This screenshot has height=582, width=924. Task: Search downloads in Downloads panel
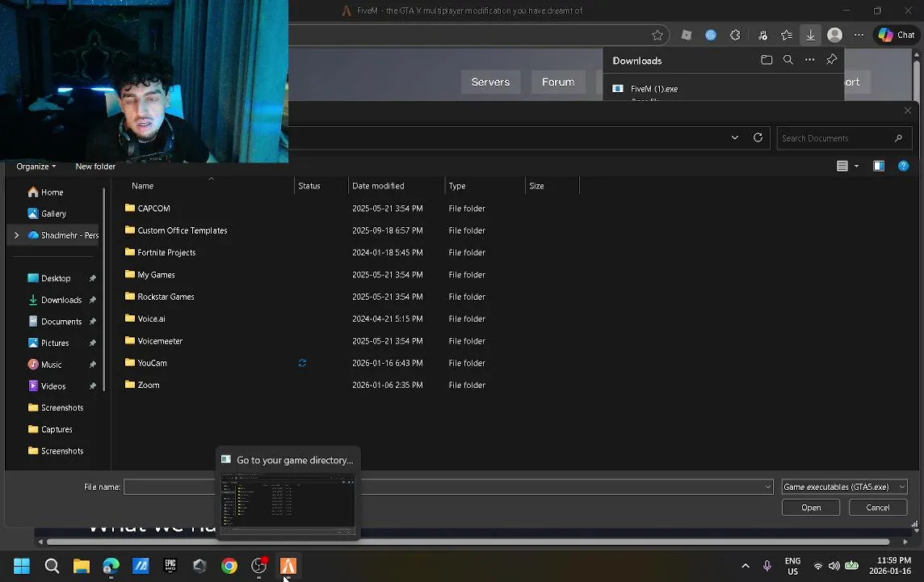click(x=787, y=60)
